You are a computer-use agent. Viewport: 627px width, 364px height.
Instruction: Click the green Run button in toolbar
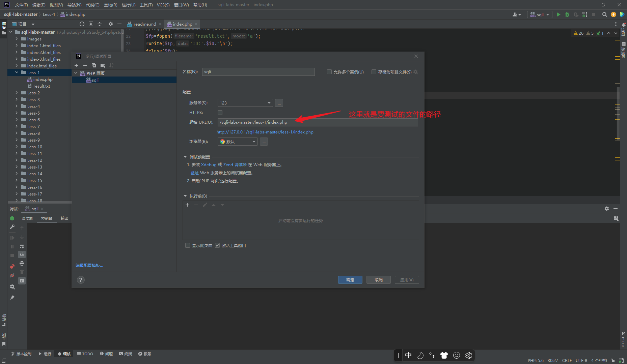(558, 14)
